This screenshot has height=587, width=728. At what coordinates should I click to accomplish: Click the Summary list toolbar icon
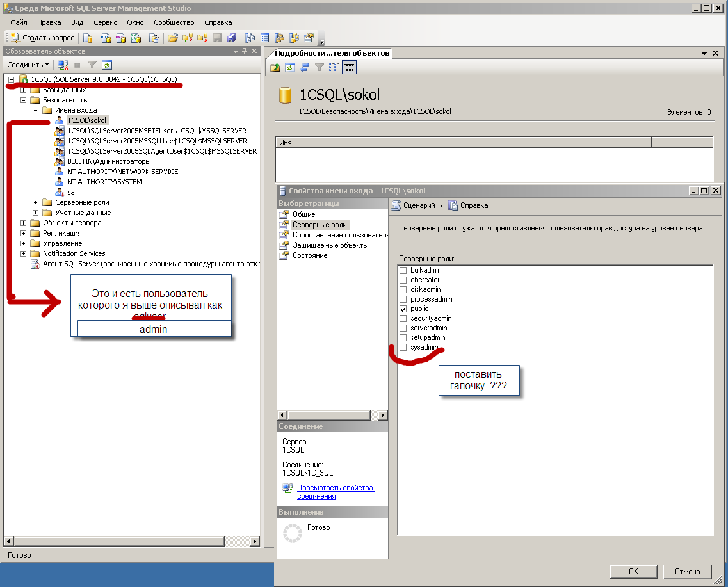tap(265, 38)
